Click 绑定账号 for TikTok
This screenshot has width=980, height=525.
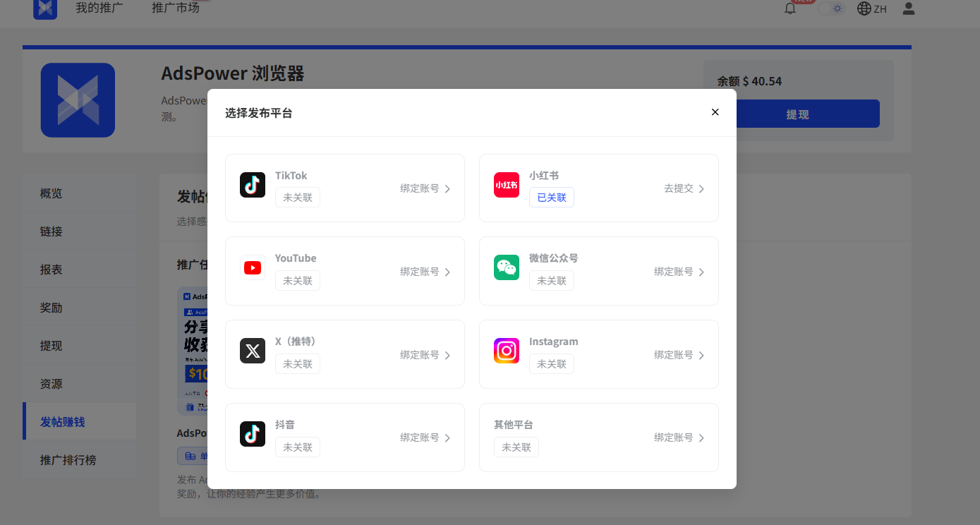click(x=420, y=188)
